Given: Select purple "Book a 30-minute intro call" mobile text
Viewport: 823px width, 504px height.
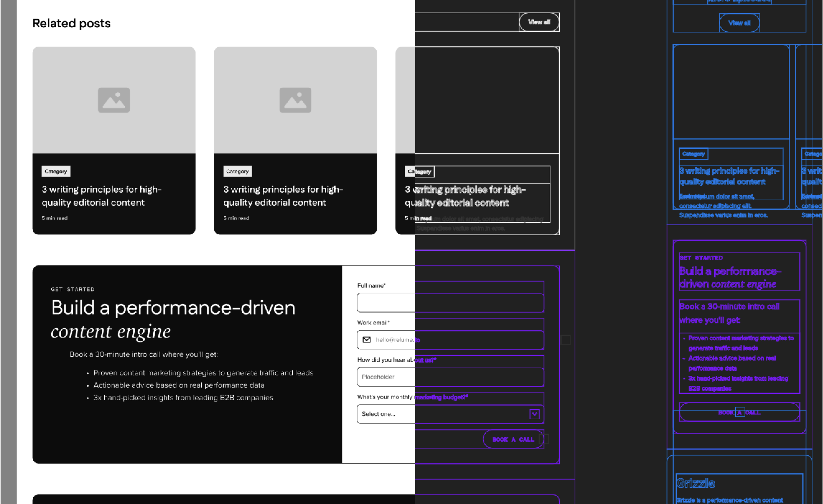Looking at the screenshot, I should coord(729,313).
